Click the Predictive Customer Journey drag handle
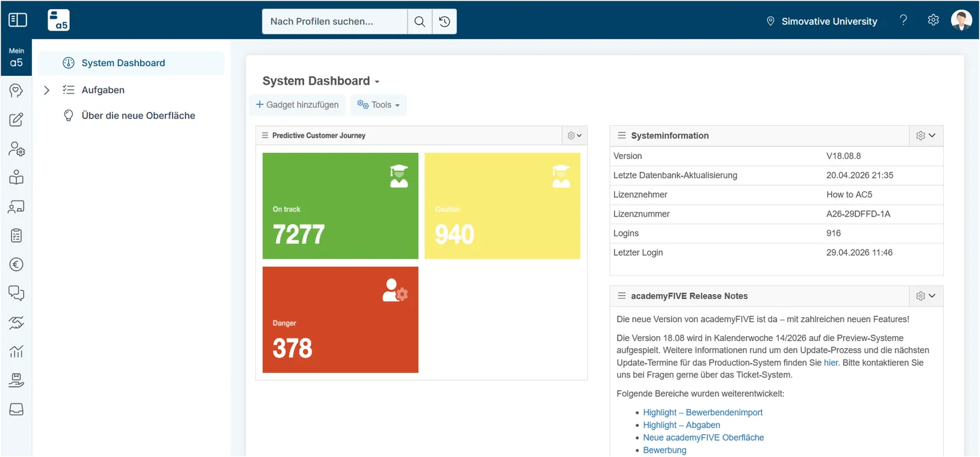 point(265,135)
